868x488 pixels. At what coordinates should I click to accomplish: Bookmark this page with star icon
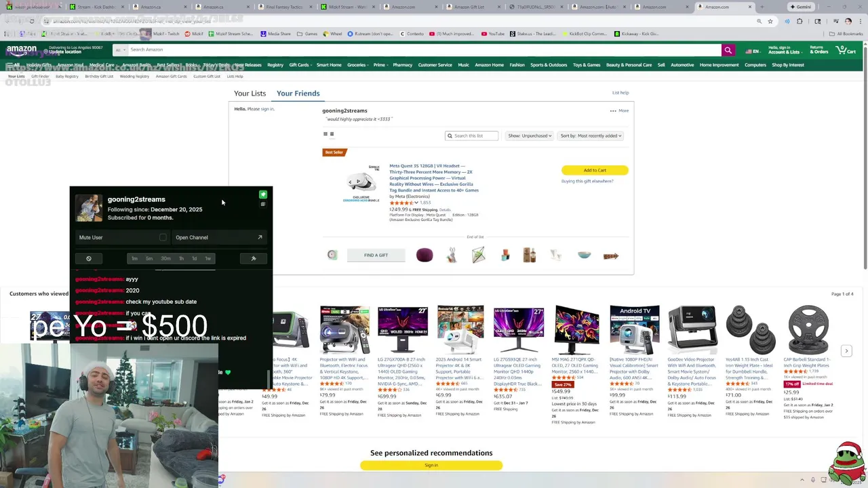770,21
